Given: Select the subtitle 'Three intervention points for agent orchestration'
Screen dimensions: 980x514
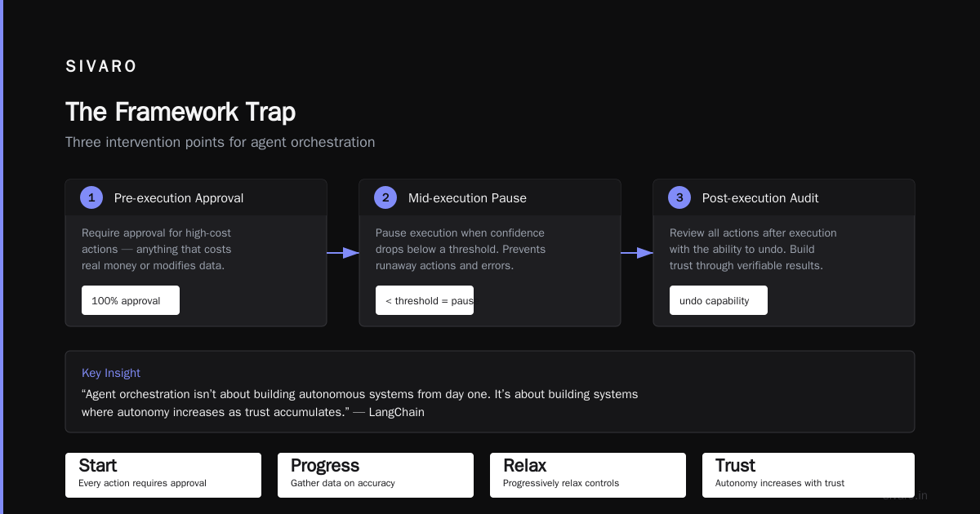Looking at the screenshot, I should point(220,142).
